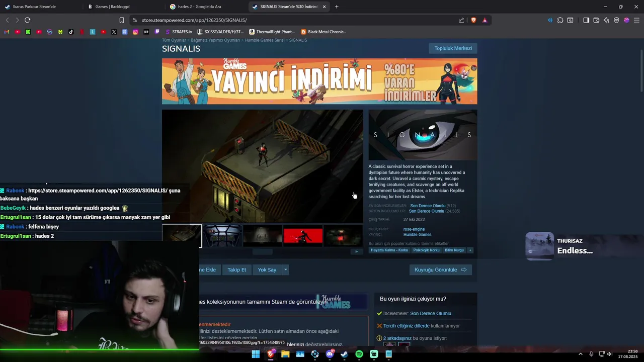Select Psikolojik Korku tag
Image resolution: width=644 pixels, height=362 pixels.
coord(426,250)
